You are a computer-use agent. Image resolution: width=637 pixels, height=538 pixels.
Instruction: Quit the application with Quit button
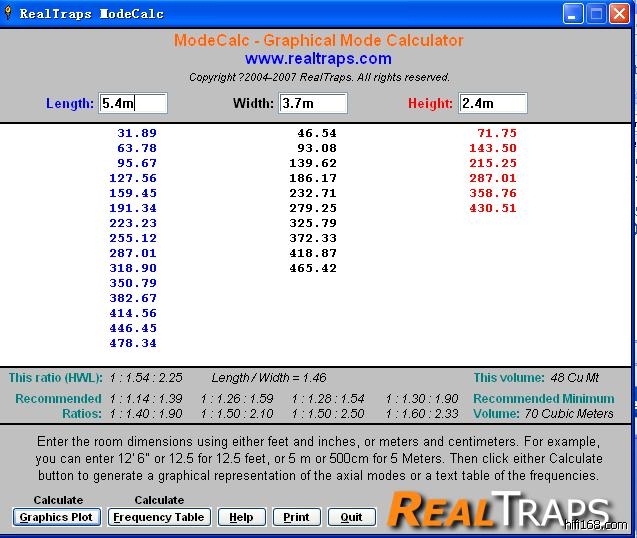tap(351, 517)
